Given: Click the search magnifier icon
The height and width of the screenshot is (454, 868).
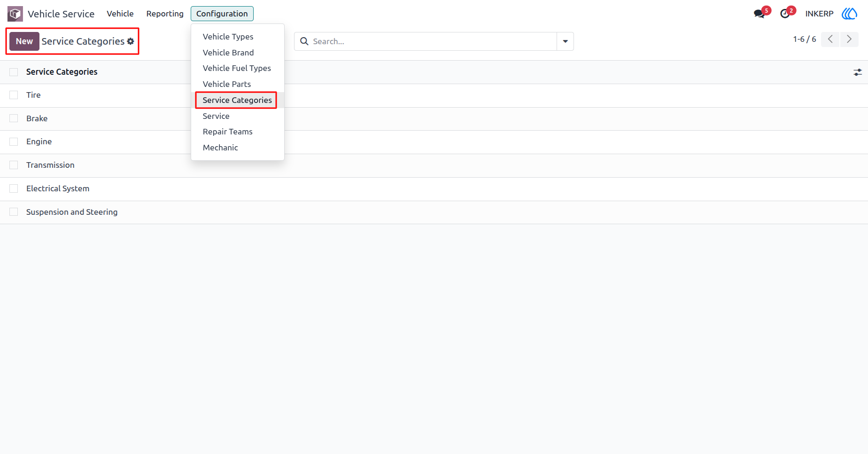Looking at the screenshot, I should [304, 41].
